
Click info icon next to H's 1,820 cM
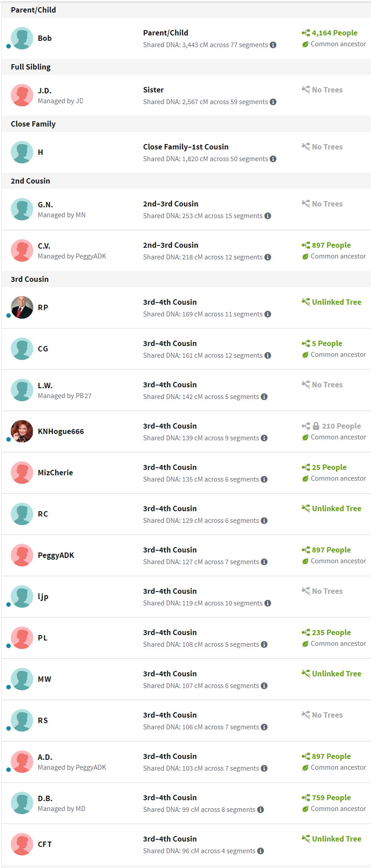tap(273, 159)
